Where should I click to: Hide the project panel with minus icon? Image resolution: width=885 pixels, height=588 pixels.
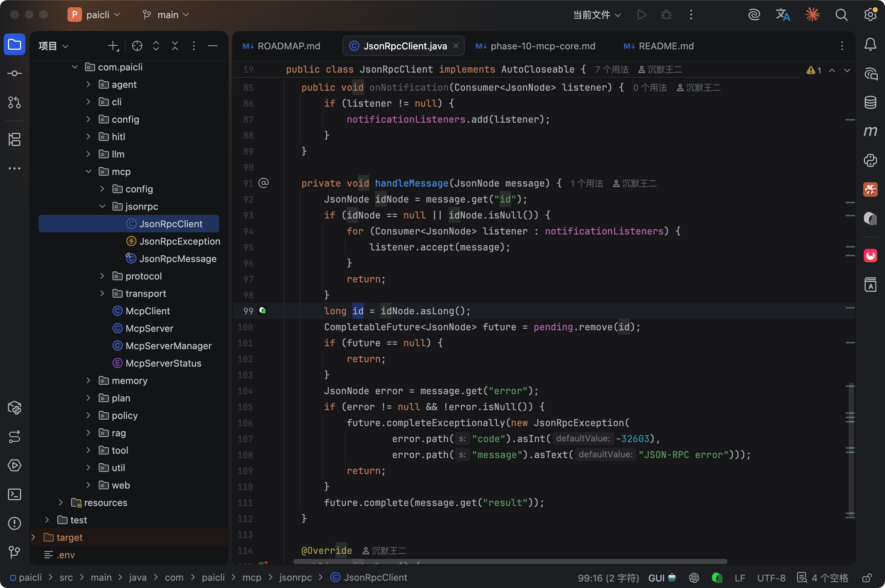tap(213, 46)
